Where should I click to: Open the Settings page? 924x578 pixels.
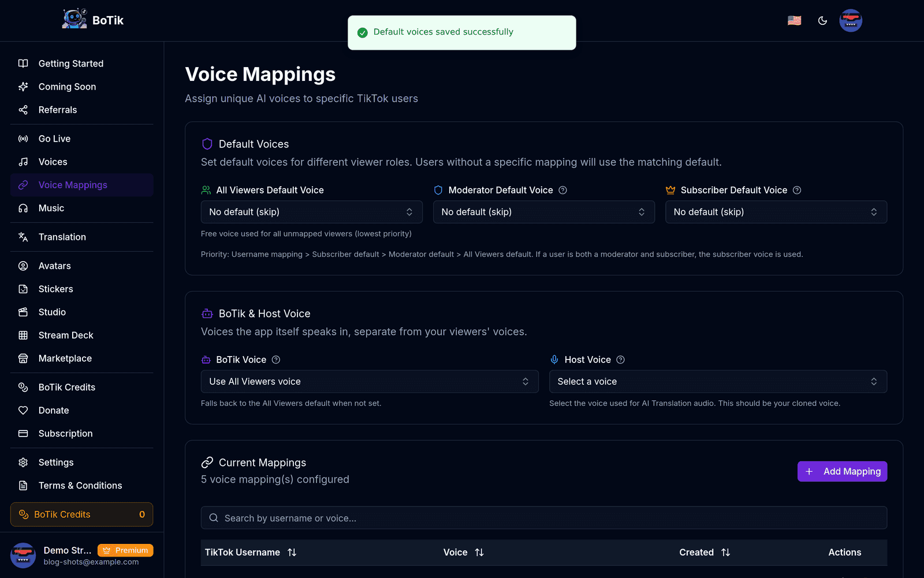[x=82, y=462]
